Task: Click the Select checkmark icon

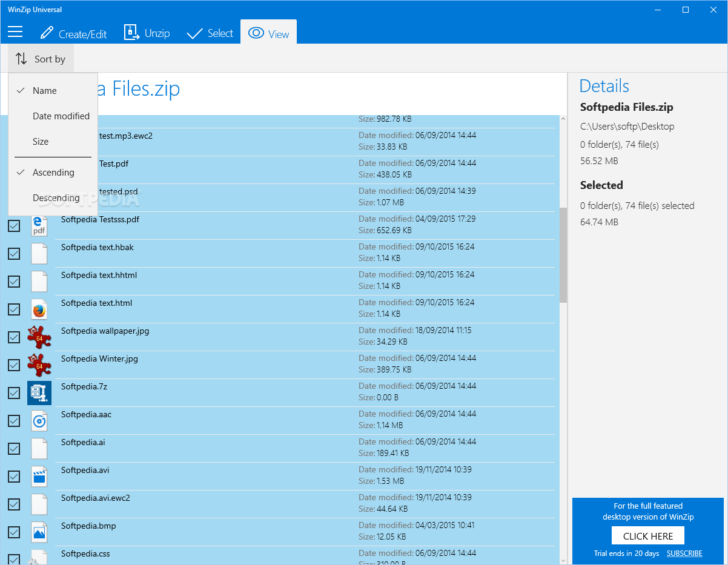Action: 194,33
